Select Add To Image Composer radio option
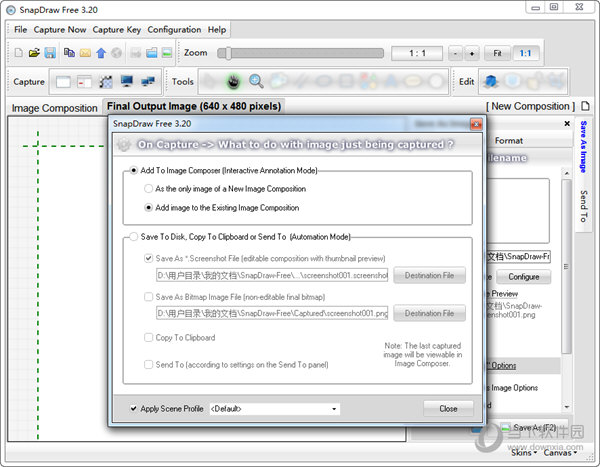 click(133, 170)
